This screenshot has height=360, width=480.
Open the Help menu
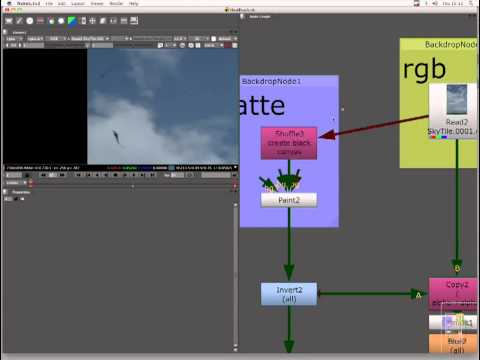pos(133,4)
